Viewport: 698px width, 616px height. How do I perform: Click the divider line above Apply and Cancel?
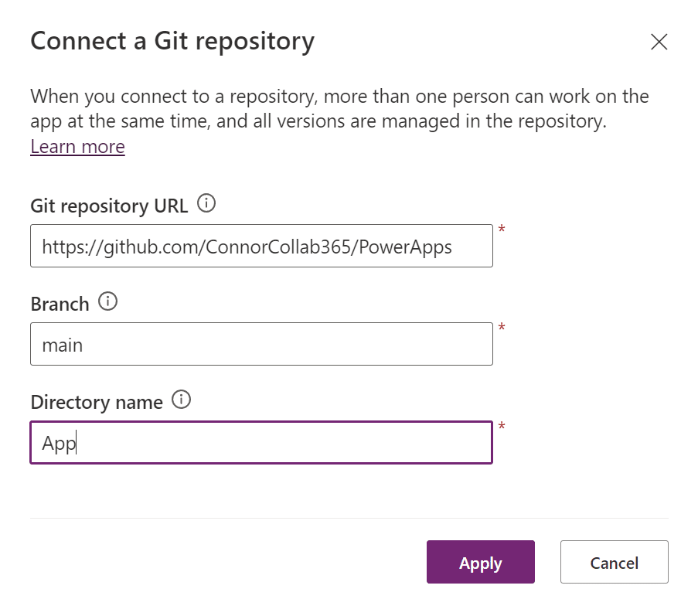(x=349, y=518)
